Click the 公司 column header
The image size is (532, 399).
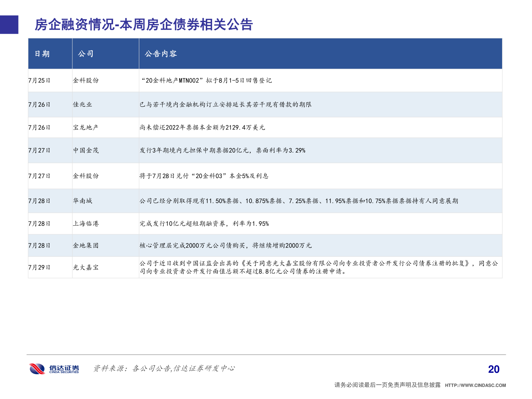(x=86, y=54)
